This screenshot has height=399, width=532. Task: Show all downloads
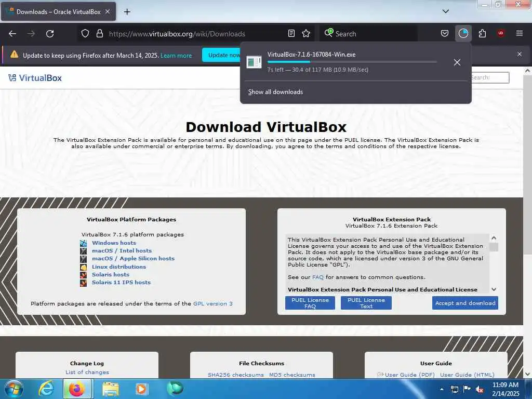click(275, 92)
